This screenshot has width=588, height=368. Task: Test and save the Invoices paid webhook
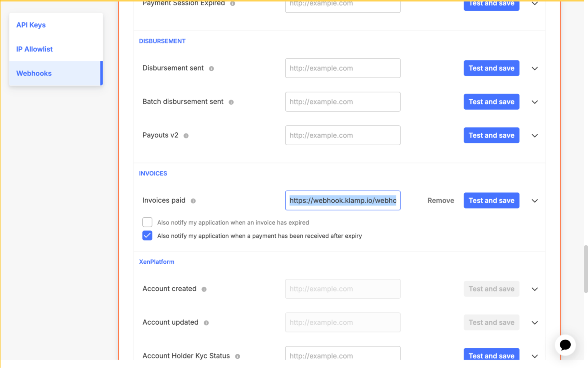(491, 200)
